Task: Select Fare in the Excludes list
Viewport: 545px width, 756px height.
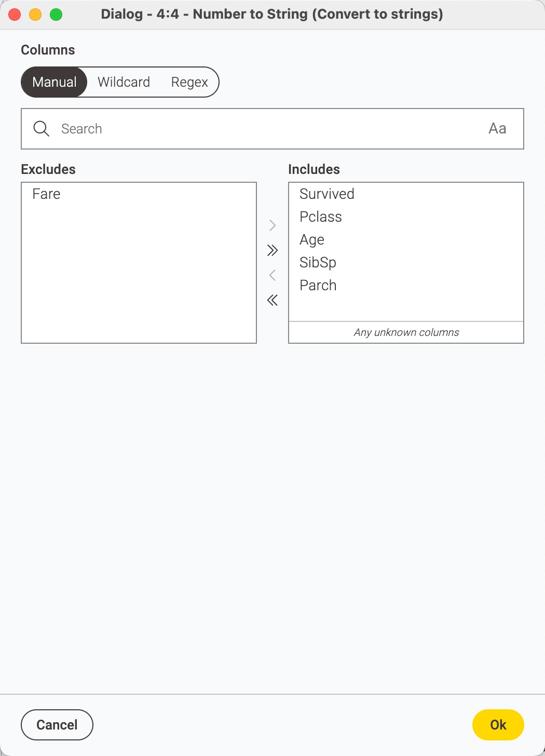Action: (47, 194)
